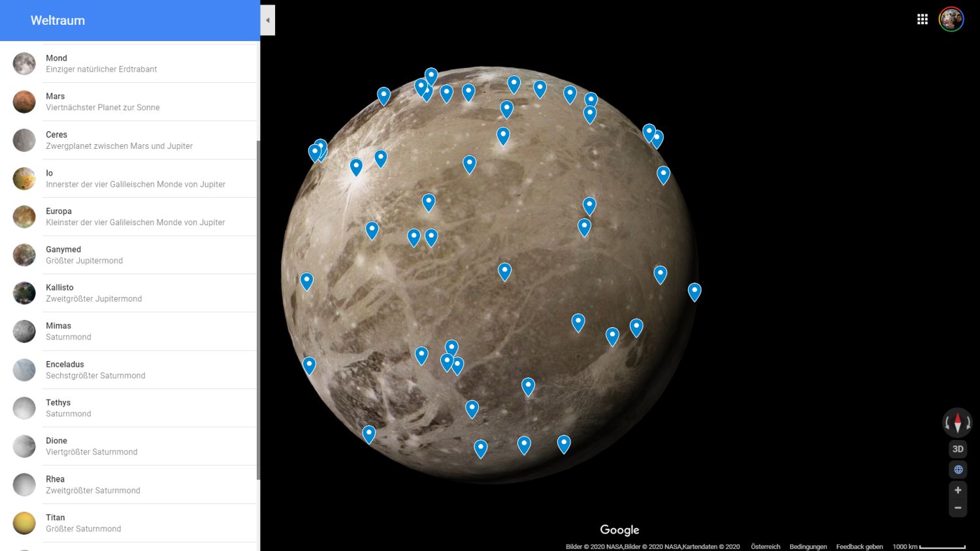
Task: Click the sidebar vertical scrollbar
Action: pyautogui.click(x=258, y=307)
